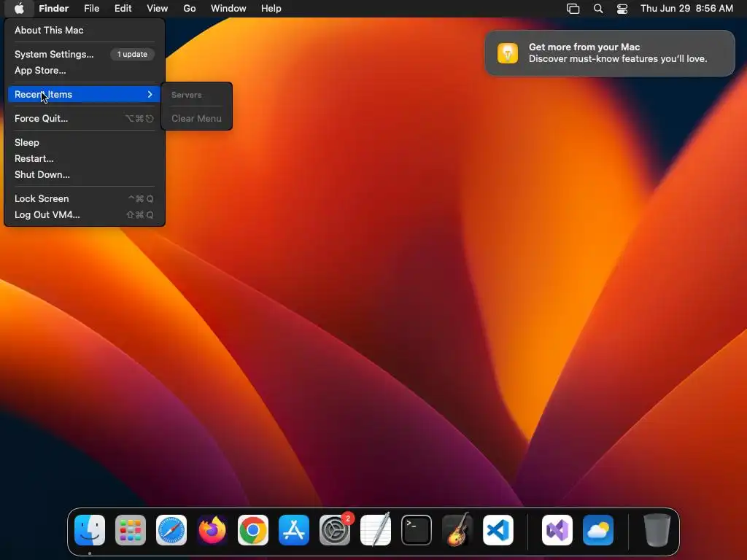
Task: Open the Help menu
Action: coord(271,9)
